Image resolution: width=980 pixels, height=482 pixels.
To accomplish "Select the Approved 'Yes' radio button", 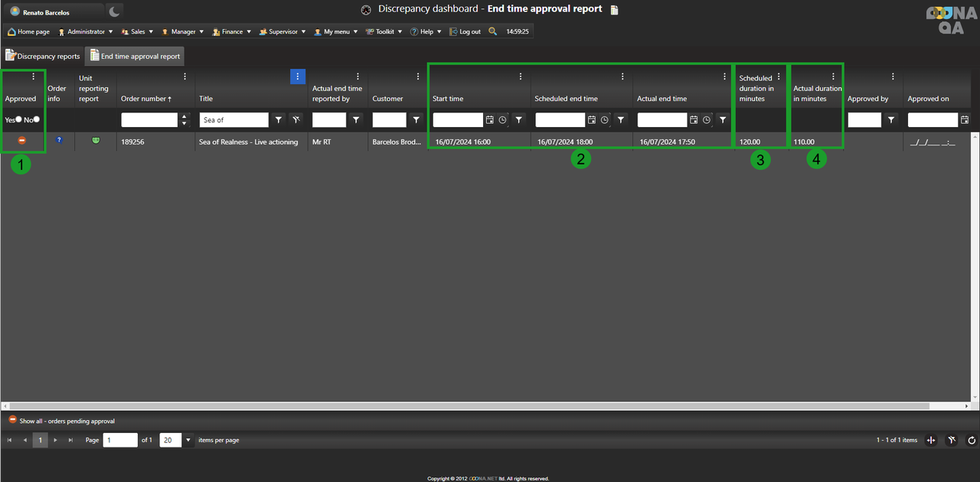I will [18, 119].
